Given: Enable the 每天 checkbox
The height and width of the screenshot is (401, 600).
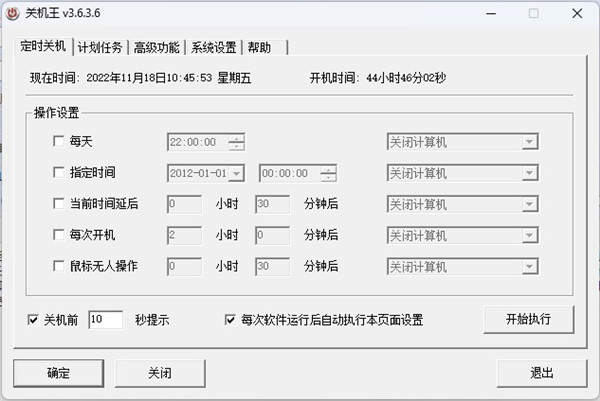Looking at the screenshot, I should click(x=59, y=141).
